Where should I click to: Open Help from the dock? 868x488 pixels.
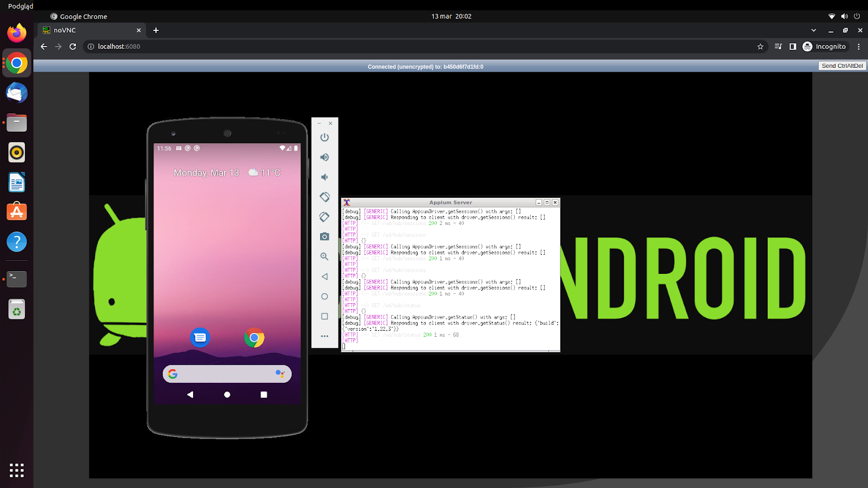point(17,242)
